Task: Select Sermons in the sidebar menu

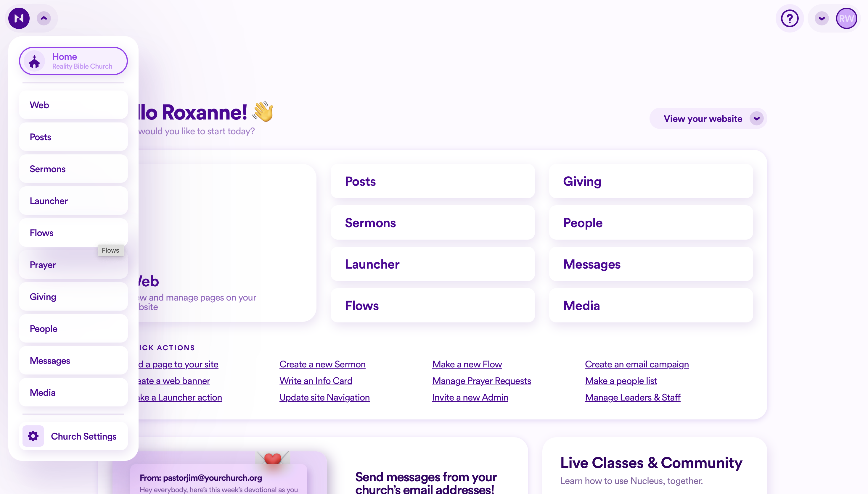Action: (x=73, y=169)
